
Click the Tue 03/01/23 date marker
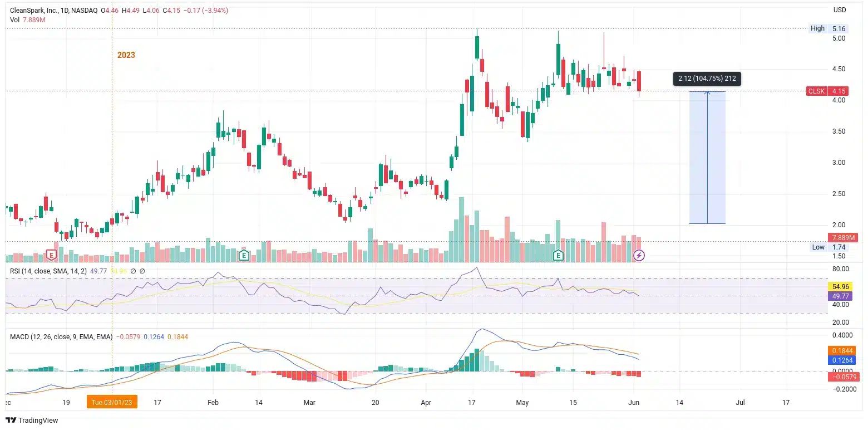(112, 402)
